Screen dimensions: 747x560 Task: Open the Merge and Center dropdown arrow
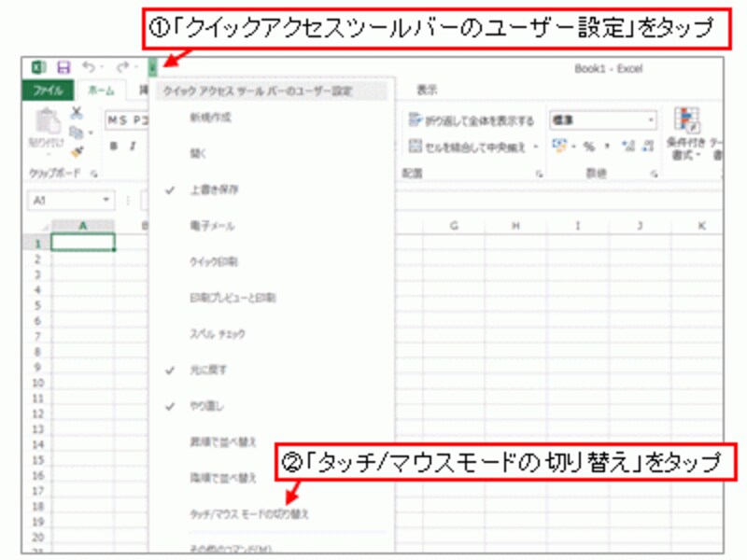pos(535,147)
